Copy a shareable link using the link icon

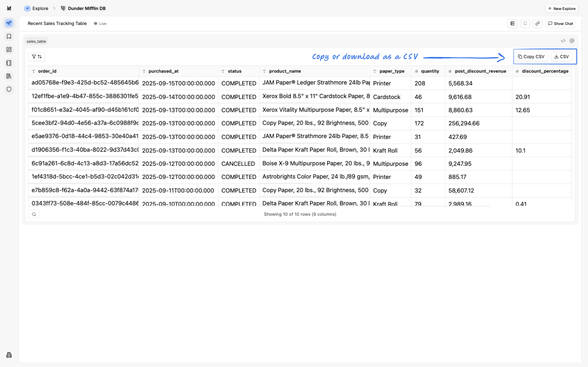pyautogui.click(x=537, y=23)
